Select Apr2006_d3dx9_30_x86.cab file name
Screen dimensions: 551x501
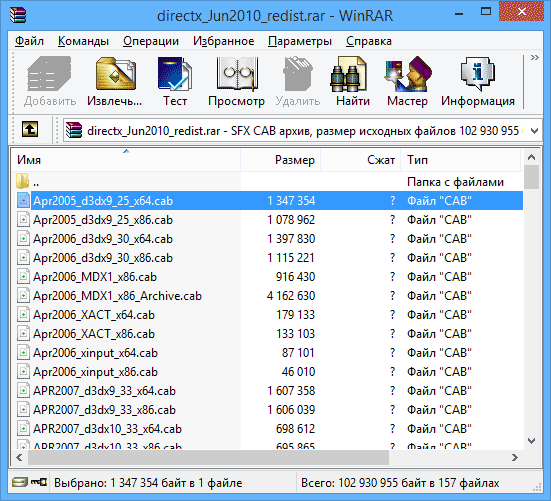(x=103, y=258)
